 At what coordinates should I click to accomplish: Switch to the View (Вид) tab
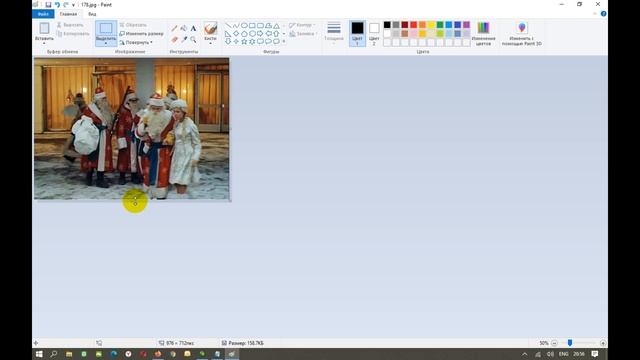92,14
